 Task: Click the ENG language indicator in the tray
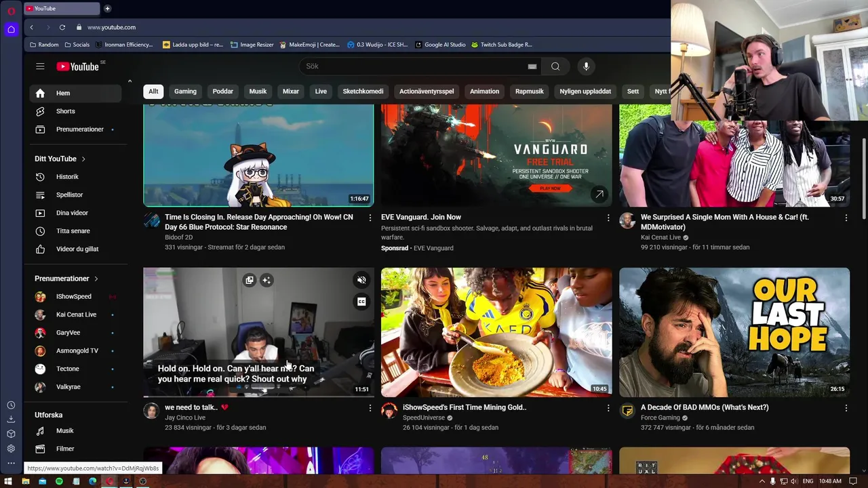808,481
